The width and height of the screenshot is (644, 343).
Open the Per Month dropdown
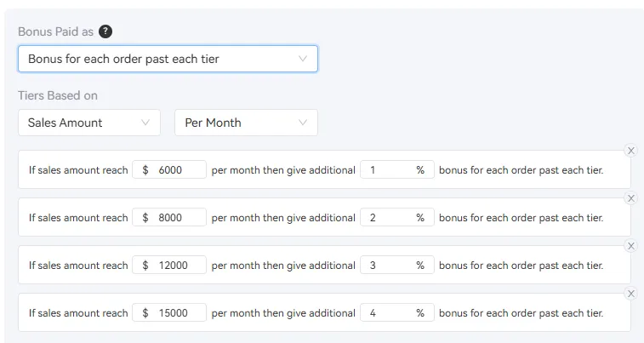click(245, 123)
